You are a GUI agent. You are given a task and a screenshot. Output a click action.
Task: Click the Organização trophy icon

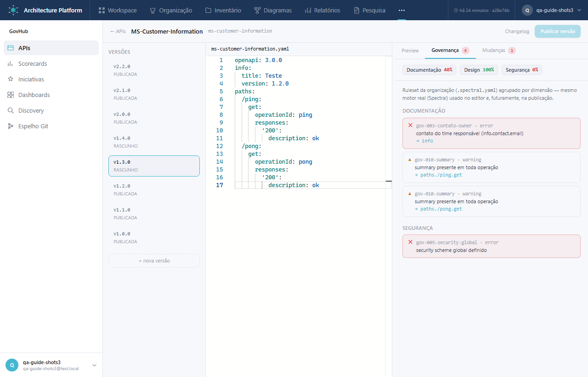point(153,10)
